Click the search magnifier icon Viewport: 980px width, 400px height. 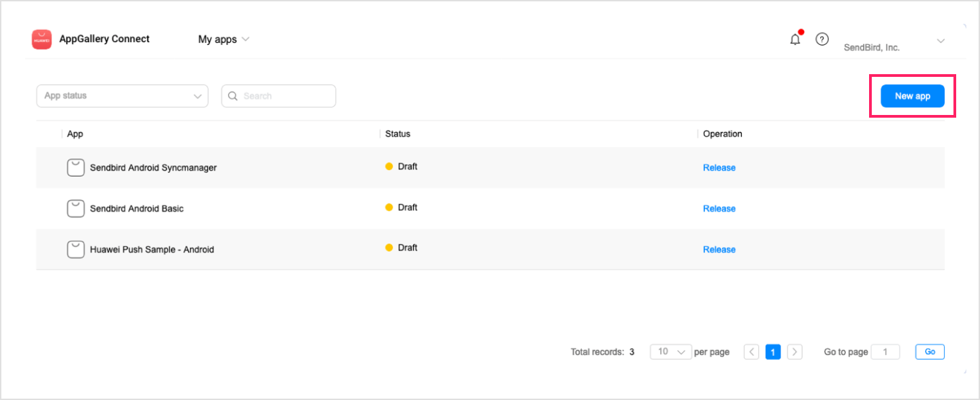(233, 96)
